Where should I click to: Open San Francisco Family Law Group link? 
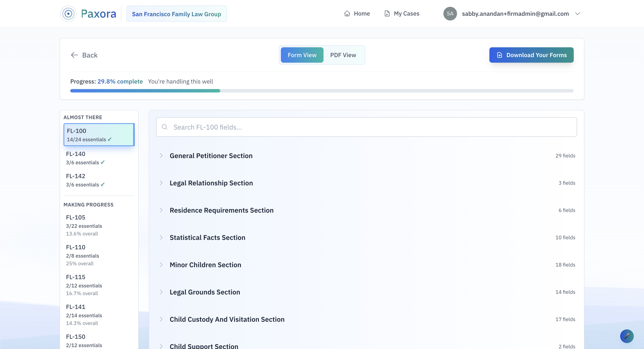(x=177, y=14)
